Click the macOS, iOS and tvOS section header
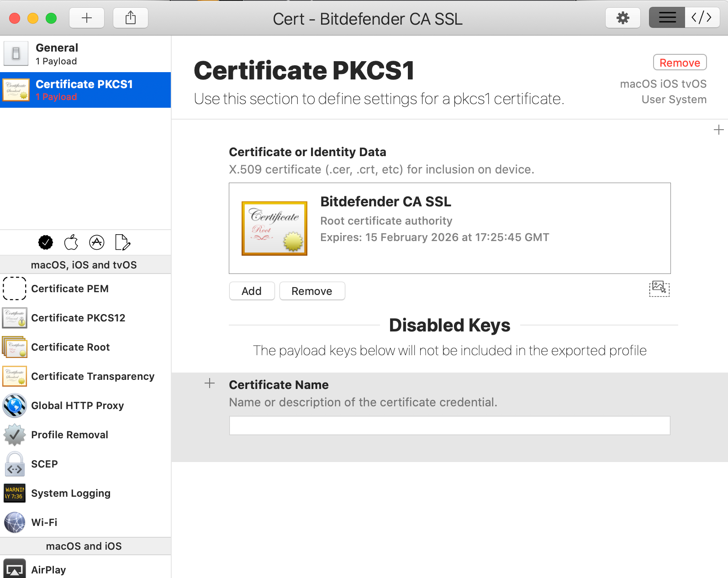 (85, 265)
